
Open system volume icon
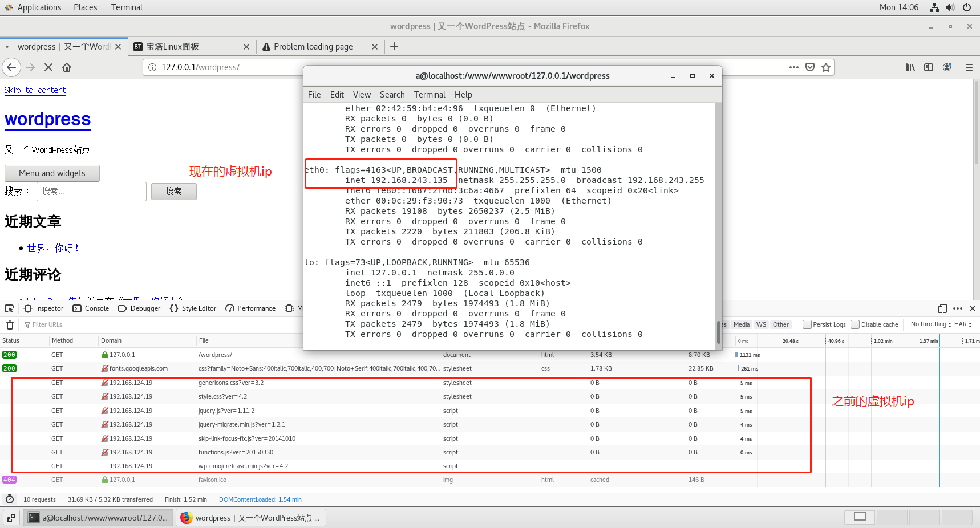(950, 7)
